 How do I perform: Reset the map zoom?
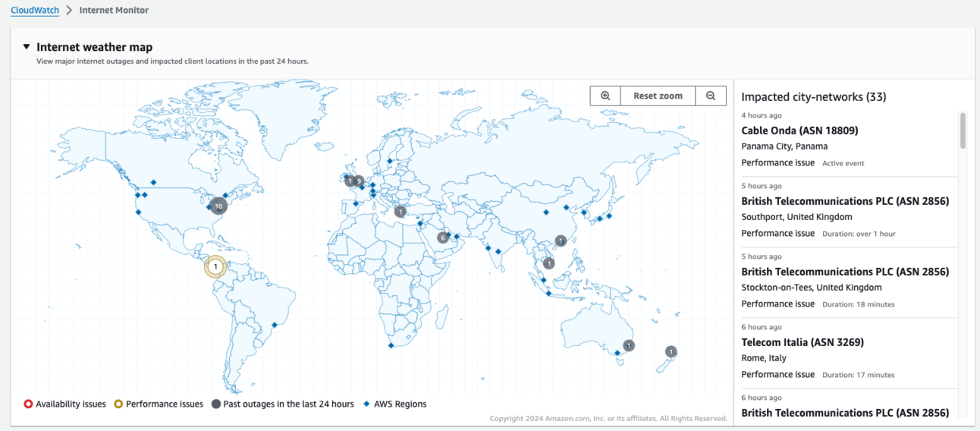(x=658, y=96)
